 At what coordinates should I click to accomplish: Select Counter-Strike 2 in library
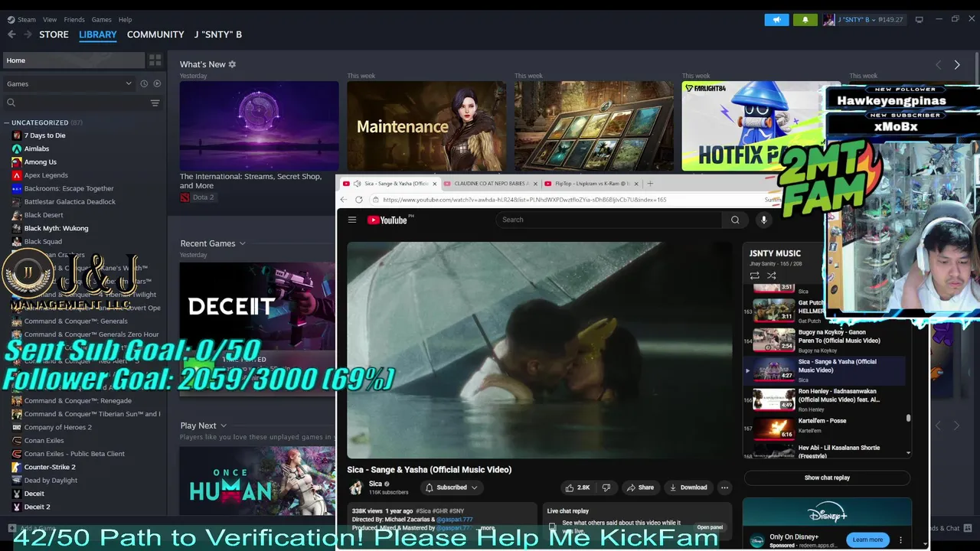(49, 467)
